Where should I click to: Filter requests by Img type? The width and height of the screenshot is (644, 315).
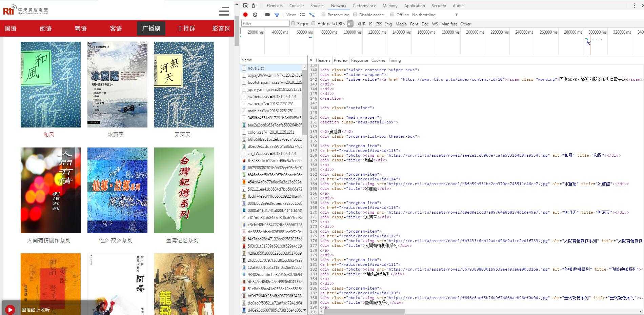[388, 24]
